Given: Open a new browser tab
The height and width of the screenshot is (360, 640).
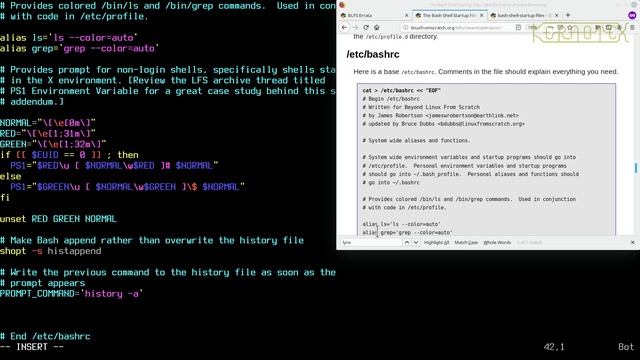Looking at the screenshot, I should click(x=567, y=15).
